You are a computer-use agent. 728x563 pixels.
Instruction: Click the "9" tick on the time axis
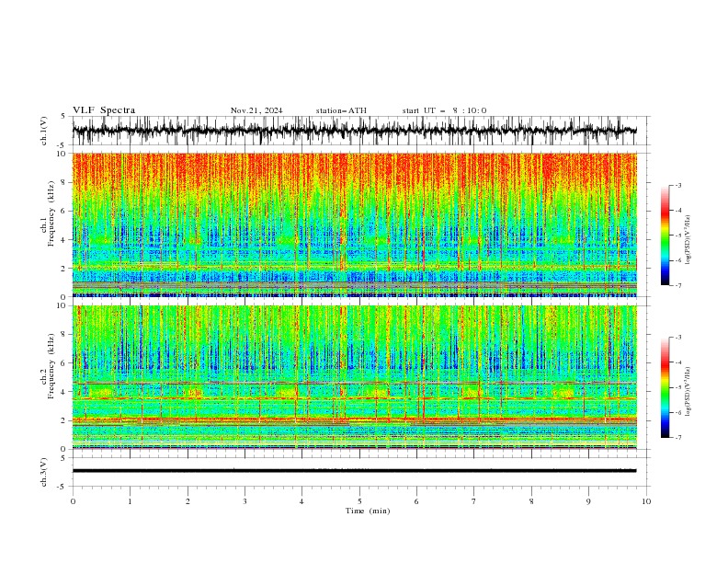pos(588,501)
